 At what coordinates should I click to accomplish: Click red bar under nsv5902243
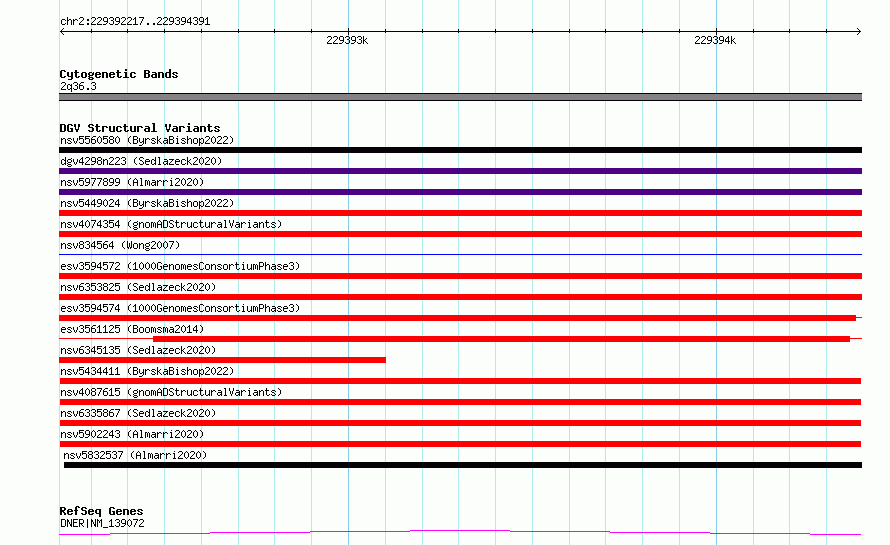(460, 444)
